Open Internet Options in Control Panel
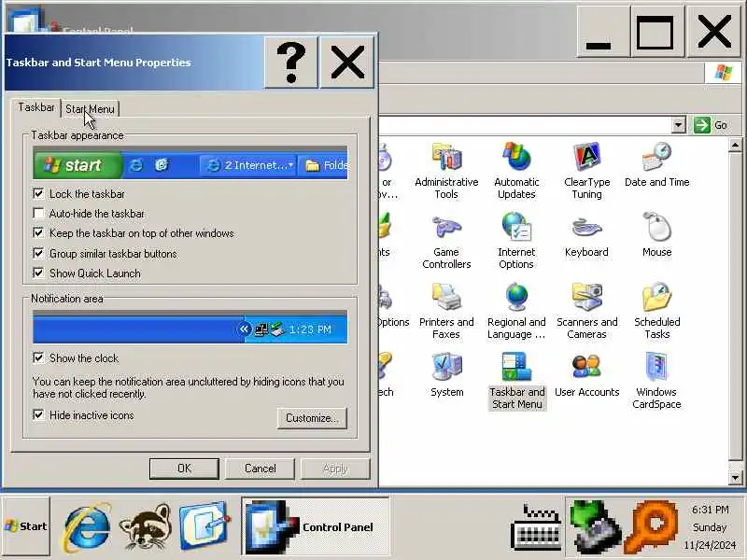Viewport: 747px width, 560px height. [x=516, y=241]
